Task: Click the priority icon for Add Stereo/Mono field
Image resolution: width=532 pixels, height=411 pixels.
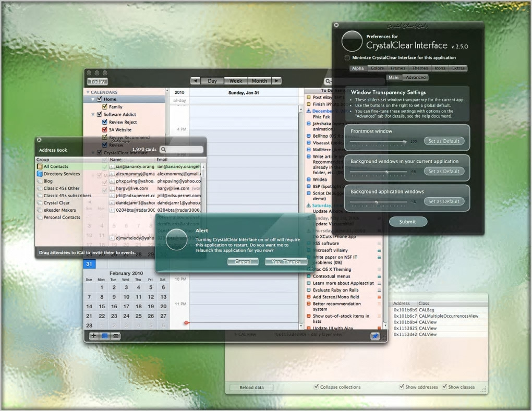Action: pos(379,297)
